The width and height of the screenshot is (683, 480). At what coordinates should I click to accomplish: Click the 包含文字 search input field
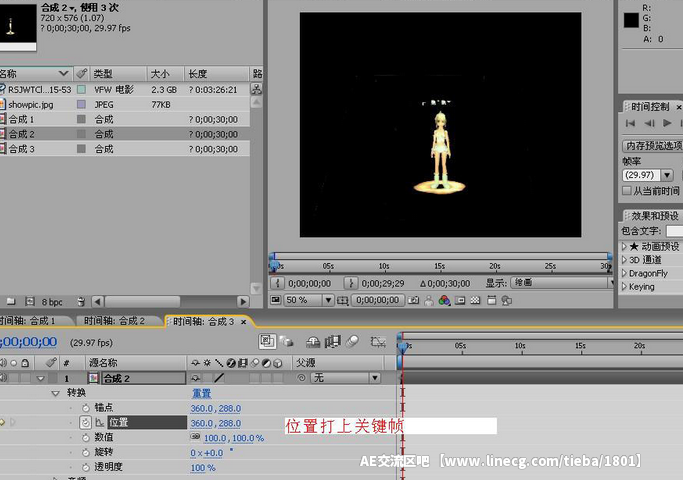click(x=674, y=231)
